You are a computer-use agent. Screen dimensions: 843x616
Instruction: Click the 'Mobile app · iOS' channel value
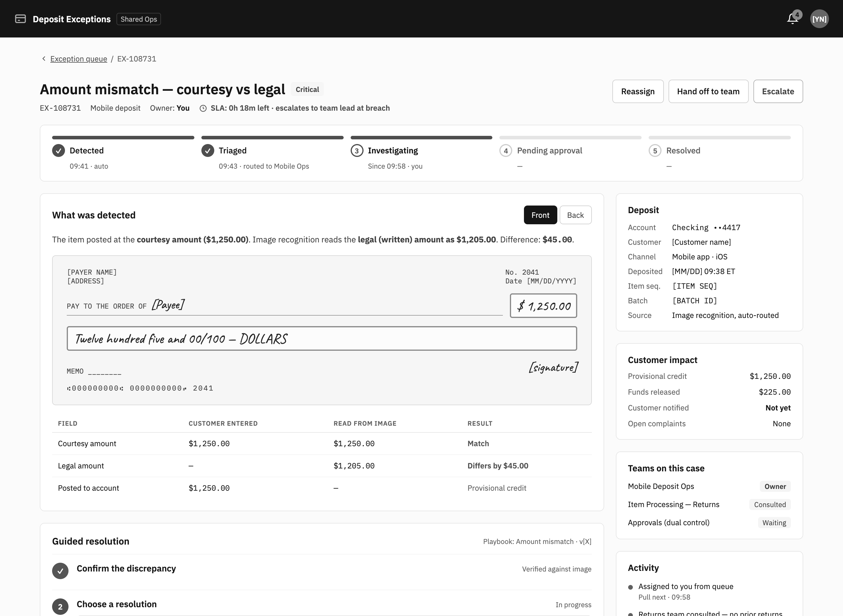[x=700, y=257]
